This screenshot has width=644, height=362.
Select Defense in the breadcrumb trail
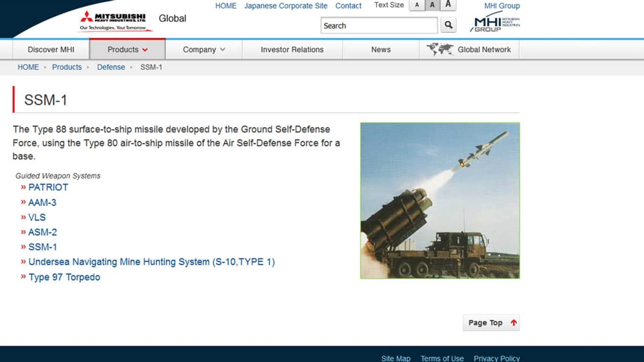click(111, 67)
